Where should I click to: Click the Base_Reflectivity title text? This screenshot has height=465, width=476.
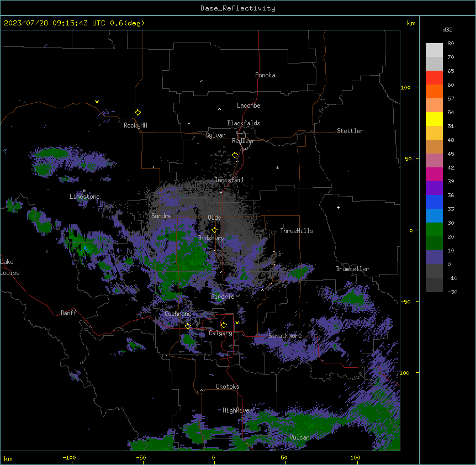(238, 8)
